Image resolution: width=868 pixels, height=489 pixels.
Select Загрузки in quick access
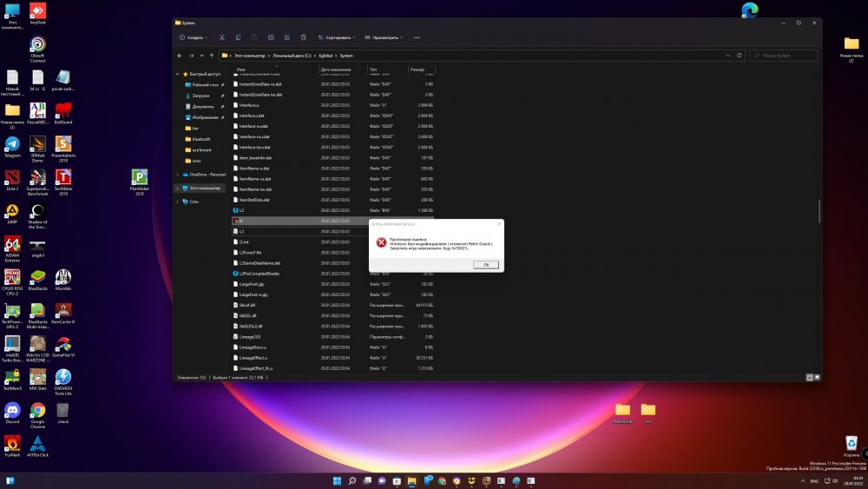pyautogui.click(x=201, y=96)
